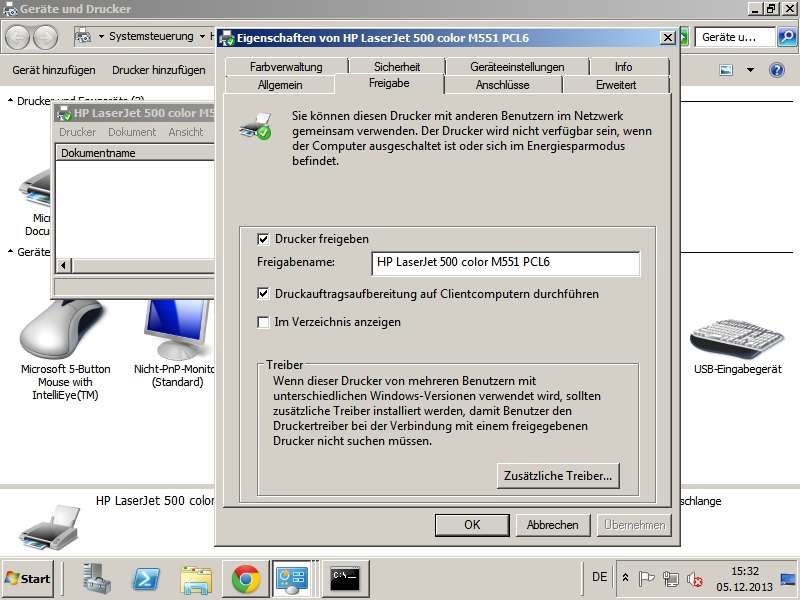Screen dimensions: 800x600
Task: Open the help icon
Action: coord(777,70)
